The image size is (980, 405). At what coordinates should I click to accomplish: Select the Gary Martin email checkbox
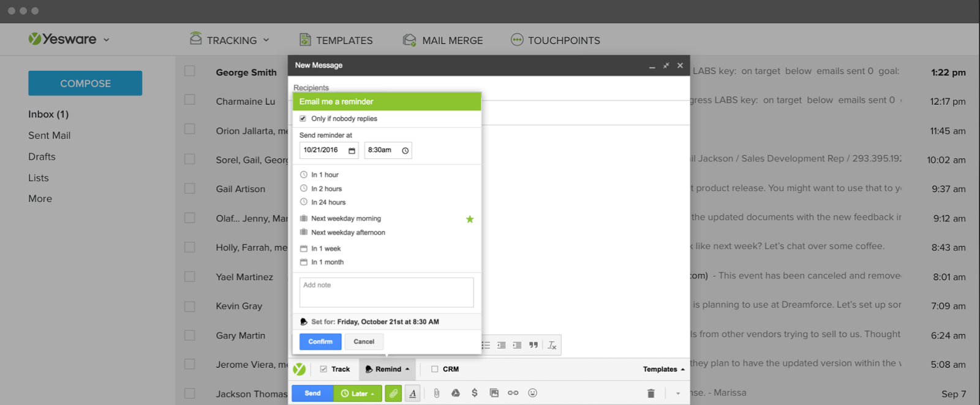190,335
